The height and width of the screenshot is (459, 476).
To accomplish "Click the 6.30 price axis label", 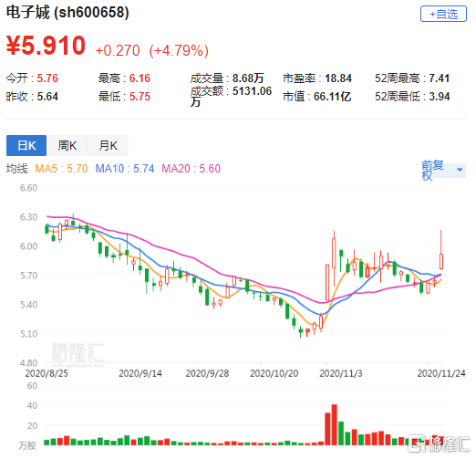I will tap(29, 217).
